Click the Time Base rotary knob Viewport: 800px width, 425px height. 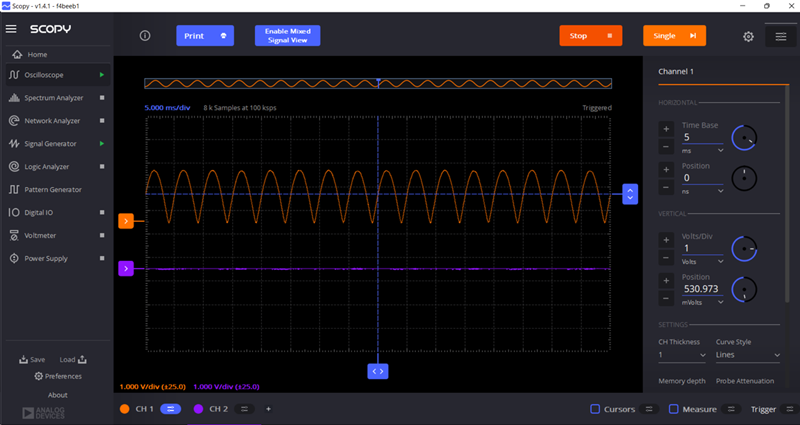point(744,138)
